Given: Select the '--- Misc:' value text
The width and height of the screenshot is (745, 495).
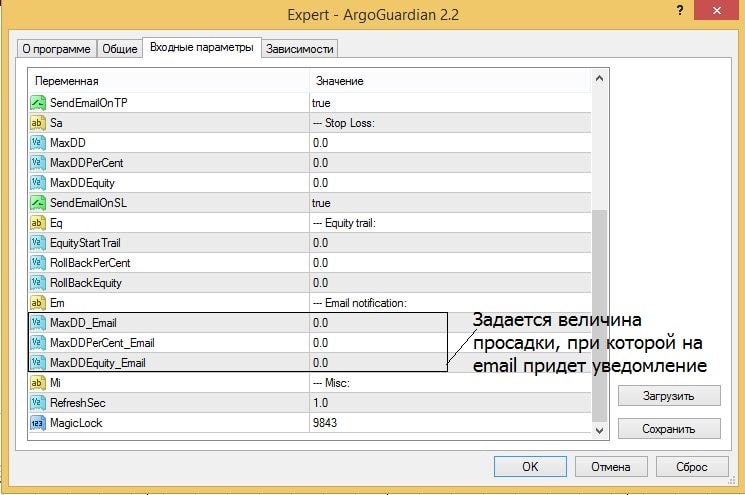Looking at the screenshot, I should 331,382.
